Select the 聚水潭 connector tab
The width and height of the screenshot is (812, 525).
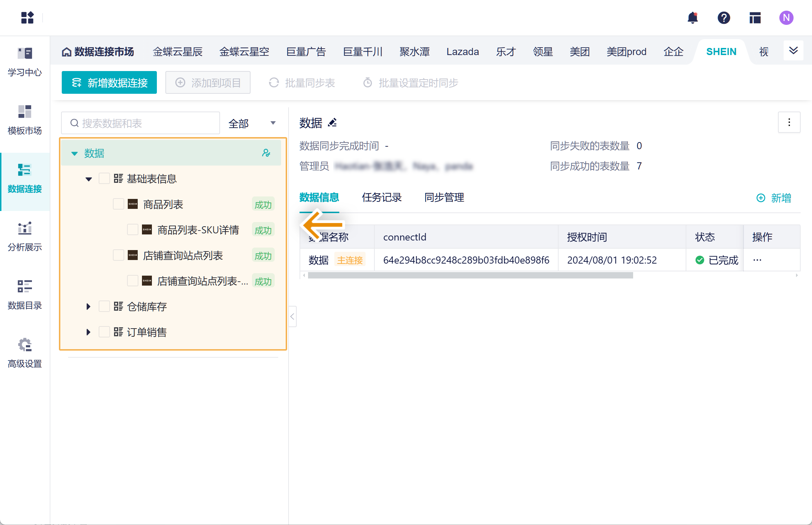point(414,52)
